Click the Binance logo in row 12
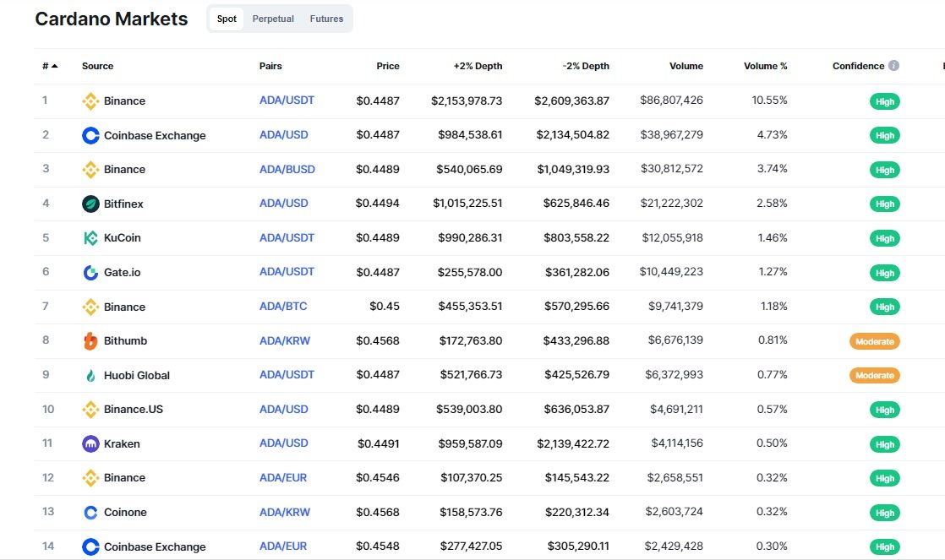 point(90,478)
